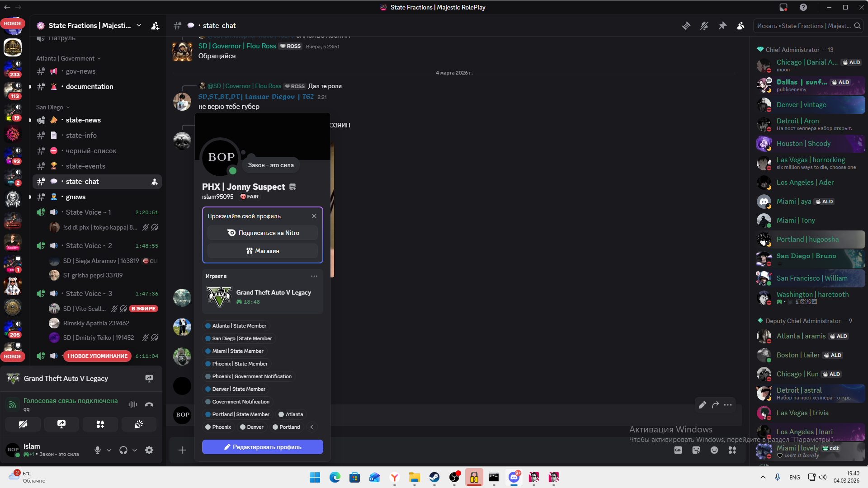Toggle microphone mute in user panel

coord(97,450)
